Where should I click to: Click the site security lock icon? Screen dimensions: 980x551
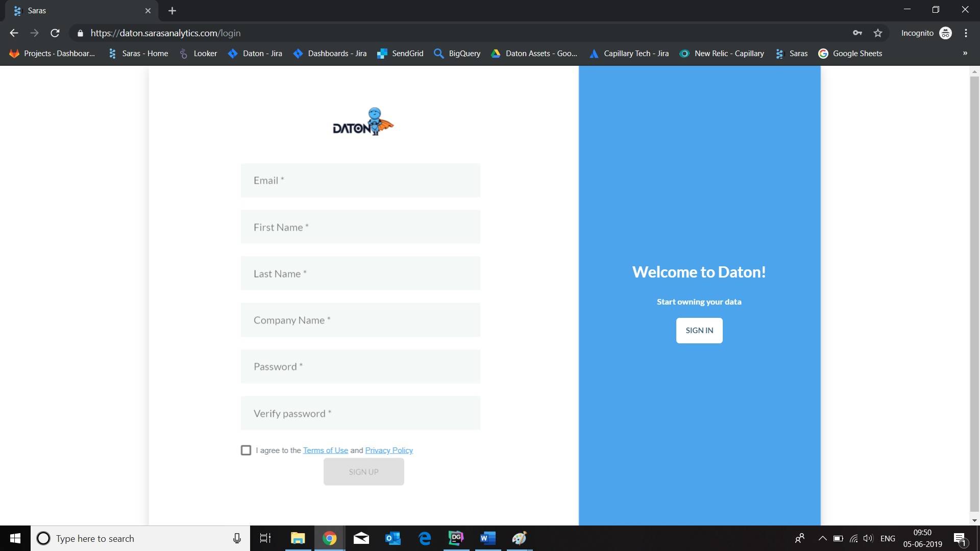point(80,33)
